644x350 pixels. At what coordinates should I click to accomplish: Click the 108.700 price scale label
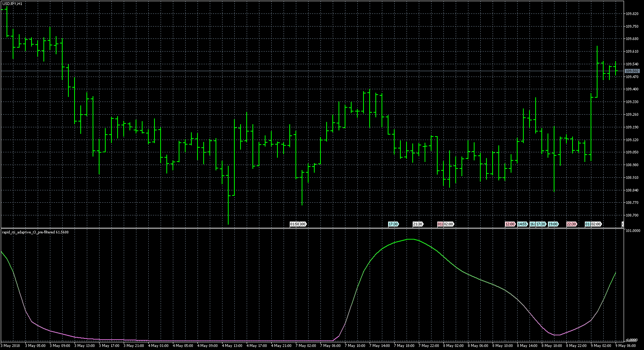pyautogui.click(x=632, y=215)
